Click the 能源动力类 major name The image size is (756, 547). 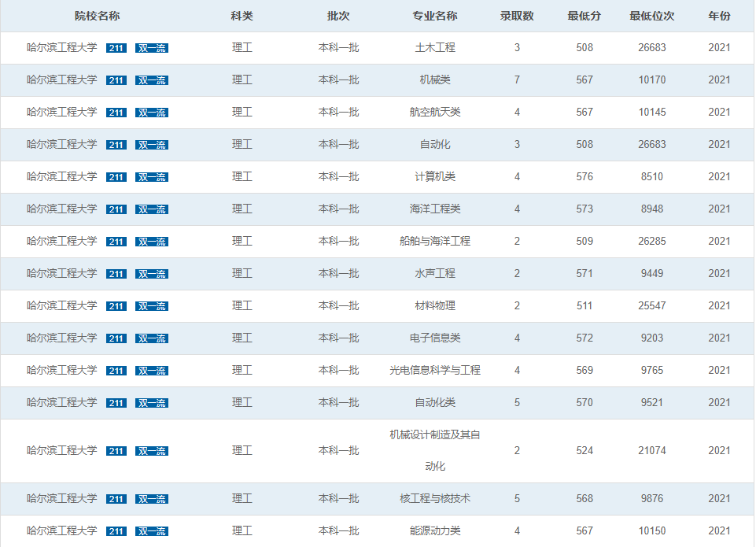435,531
